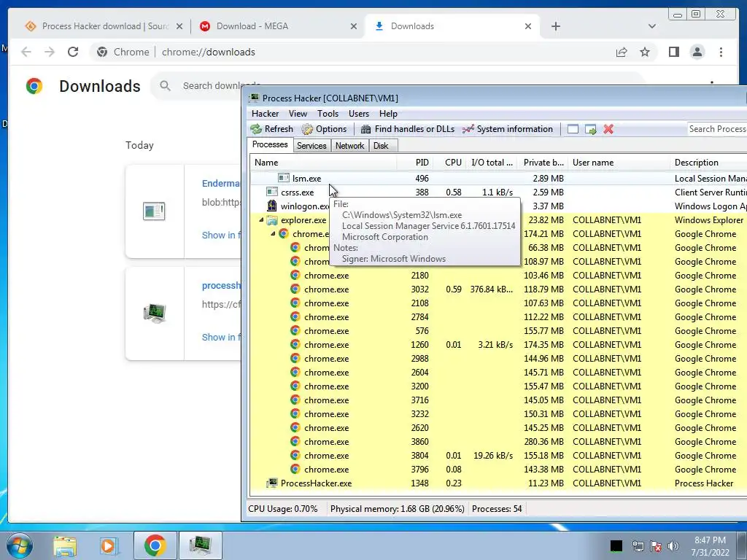Screen dimensions: 747x560
Task: Close the Downloads Chrome tab
Action: (x=528, y=26)
